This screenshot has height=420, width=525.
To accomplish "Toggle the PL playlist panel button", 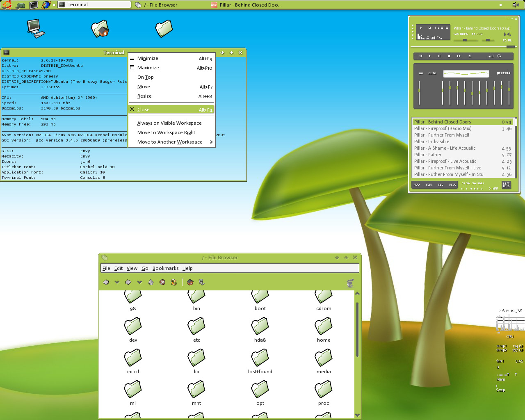I will 510,41.
